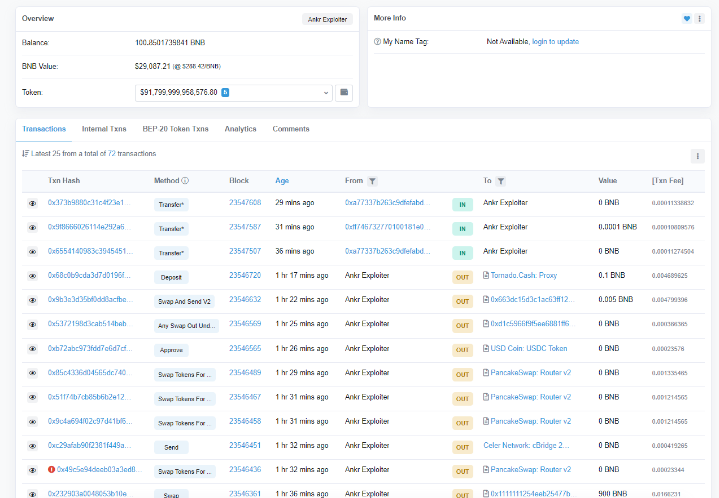Click the My Name Tag help icon
Screen dimensions: 719x498
click(x=376, y=42)
